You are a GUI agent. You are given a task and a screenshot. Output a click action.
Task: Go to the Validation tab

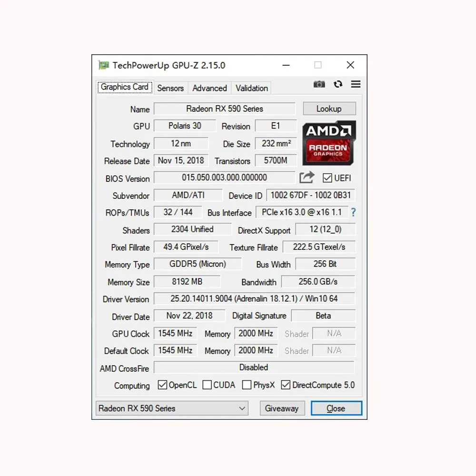252,88
